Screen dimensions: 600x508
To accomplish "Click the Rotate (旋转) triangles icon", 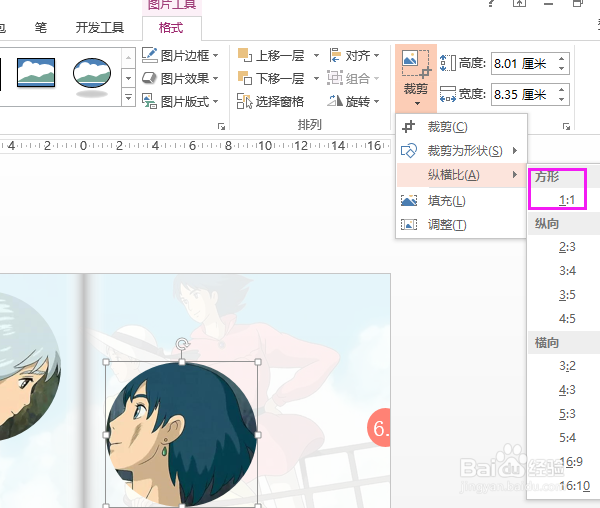I will coord(335,101).
